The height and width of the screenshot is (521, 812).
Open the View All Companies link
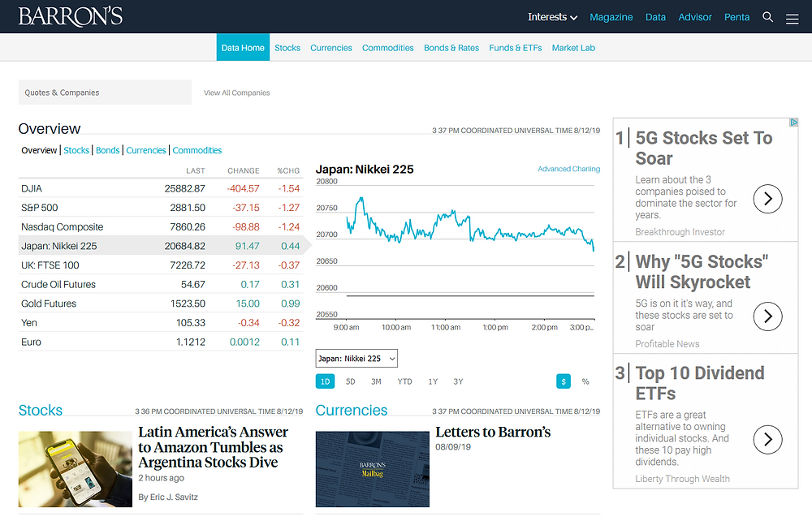[x=236, y=93]
